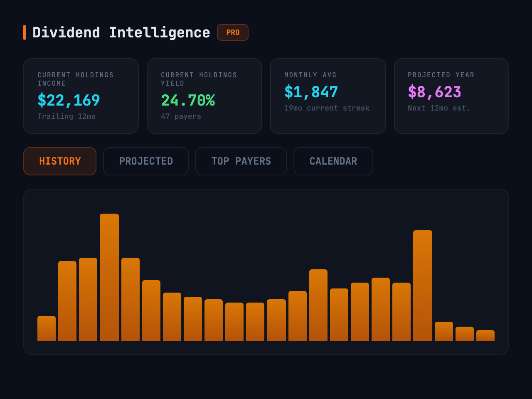Select the CALENDAR tab
The image size is (532, 399).
click(333, 161)
